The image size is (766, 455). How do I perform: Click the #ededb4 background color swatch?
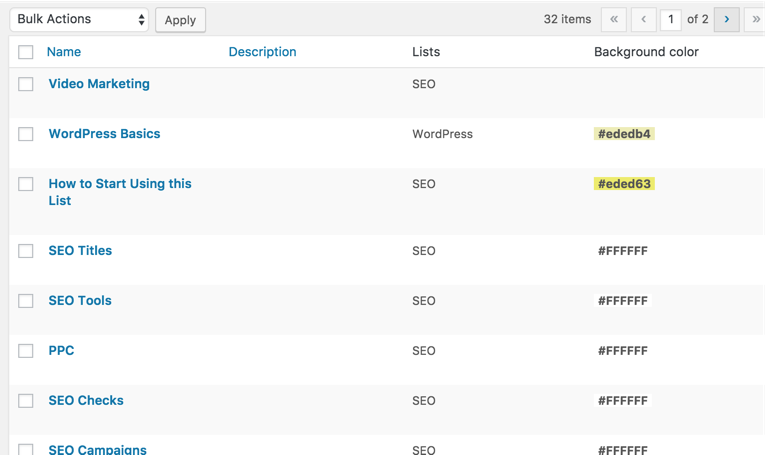click(624, 134)
